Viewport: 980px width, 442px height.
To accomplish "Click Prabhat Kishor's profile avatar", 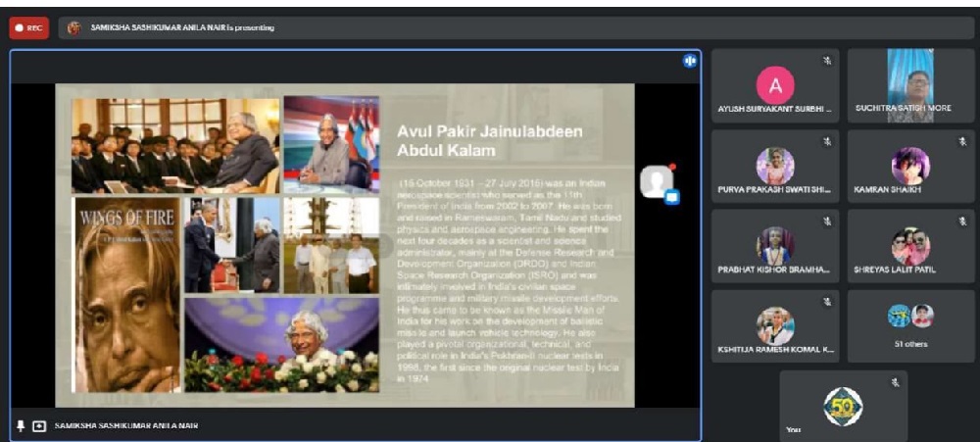I will click(775, 245).
